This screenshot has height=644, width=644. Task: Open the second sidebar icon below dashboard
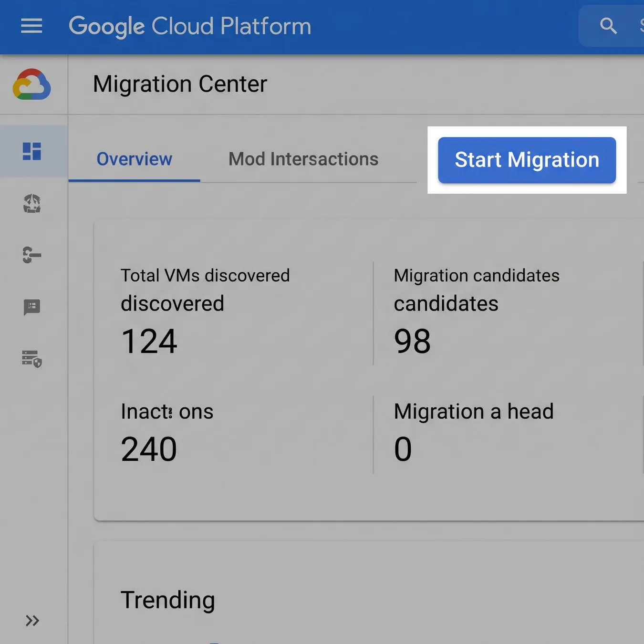[32, 203]
